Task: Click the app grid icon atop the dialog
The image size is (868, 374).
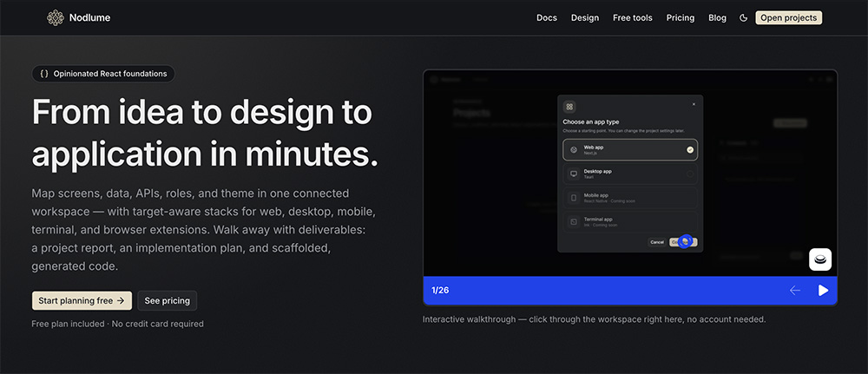Action: [569, 107]
